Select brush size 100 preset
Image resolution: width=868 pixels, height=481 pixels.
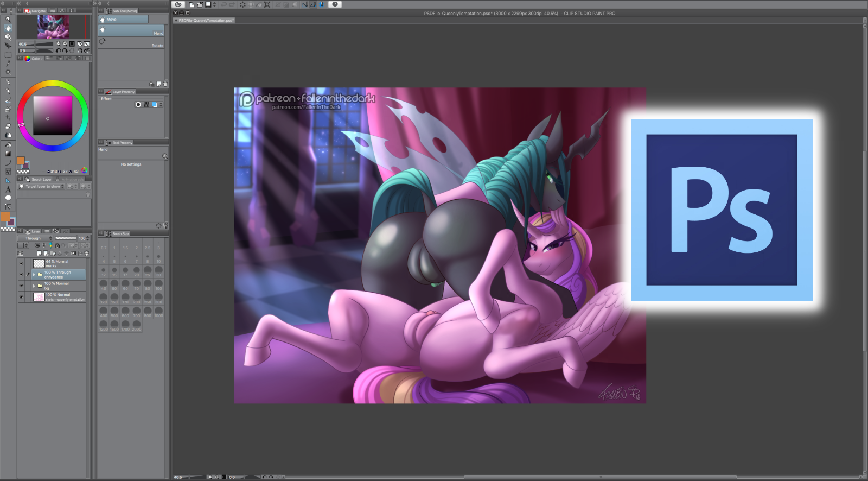coord(158,286)
